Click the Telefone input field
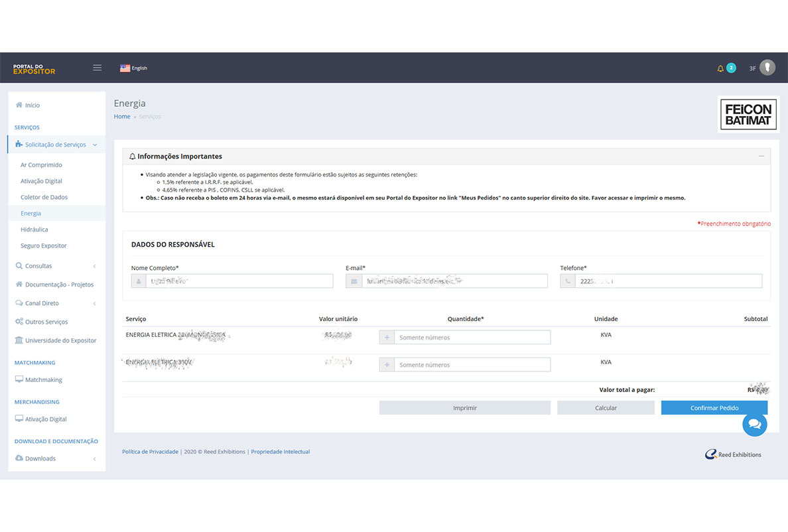The width and height of the screenshot is (788, 532). [669, 281]
